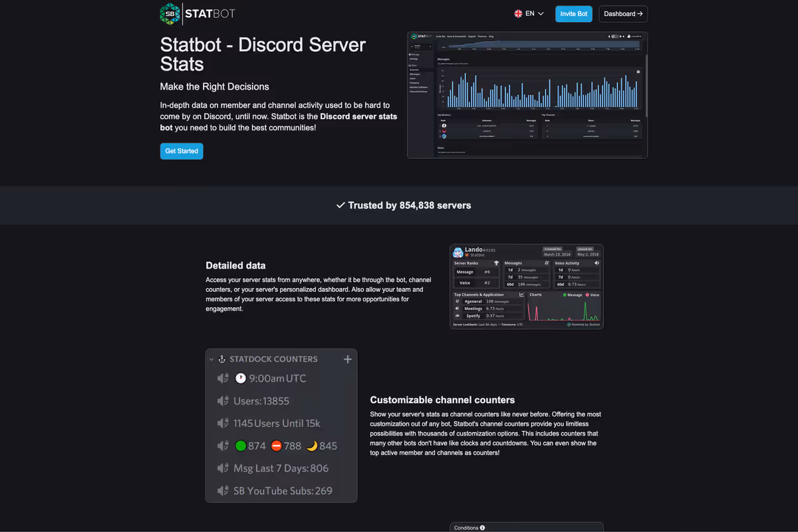798x532 pixels.
Task: Open the Dashboard link button
Action: tap(623, 14)
